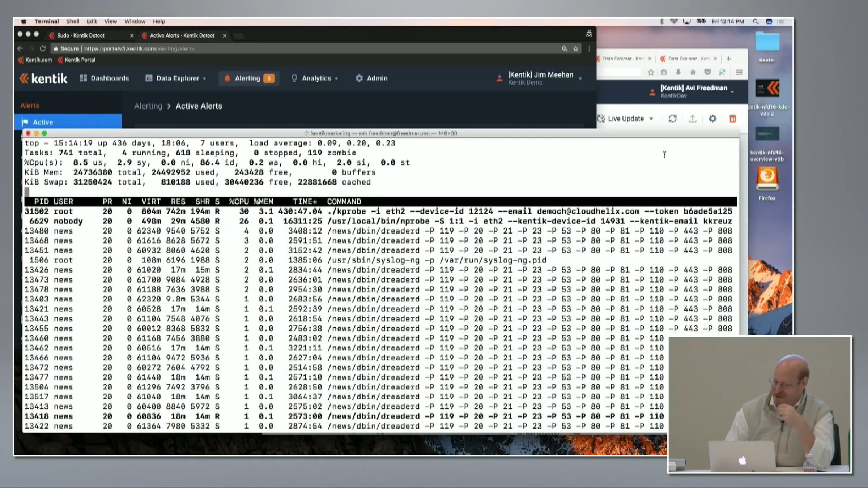Open Siri from the menu bar
This screenshot has height=488, width=868.
point(769,22)
